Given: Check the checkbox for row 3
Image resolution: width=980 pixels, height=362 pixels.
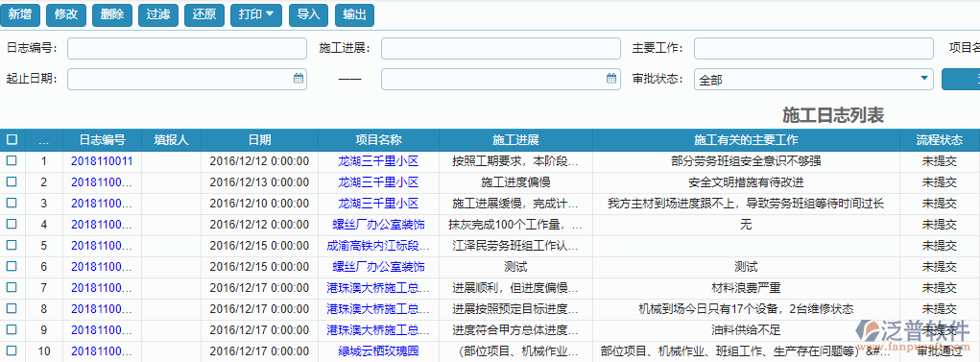Looking at the screenshot, I should 12,204.
